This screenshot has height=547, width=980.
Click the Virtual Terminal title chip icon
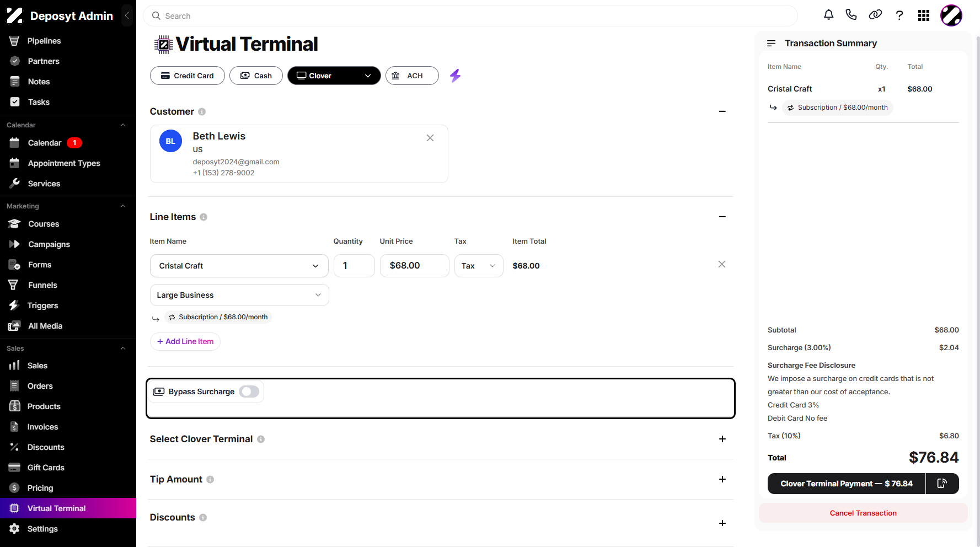click(163, 44)
